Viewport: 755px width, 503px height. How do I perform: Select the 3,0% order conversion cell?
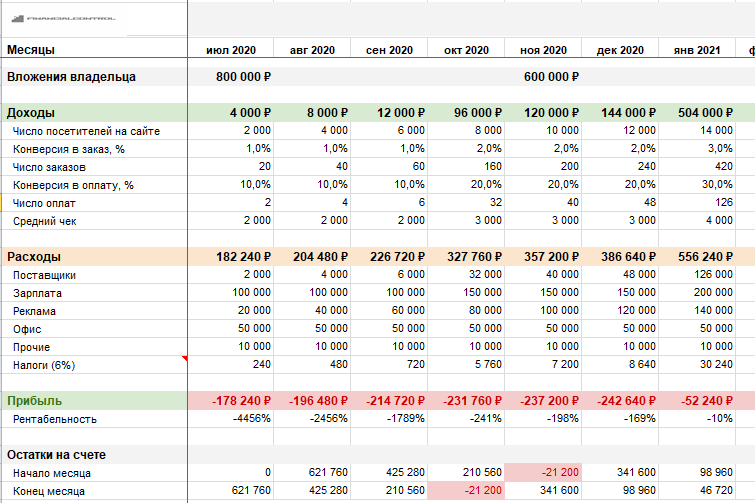[x=697, y=149]
